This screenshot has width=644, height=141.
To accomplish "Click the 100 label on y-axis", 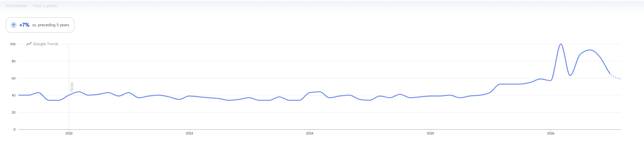I will pyautogui.click(x=13, y=44).
